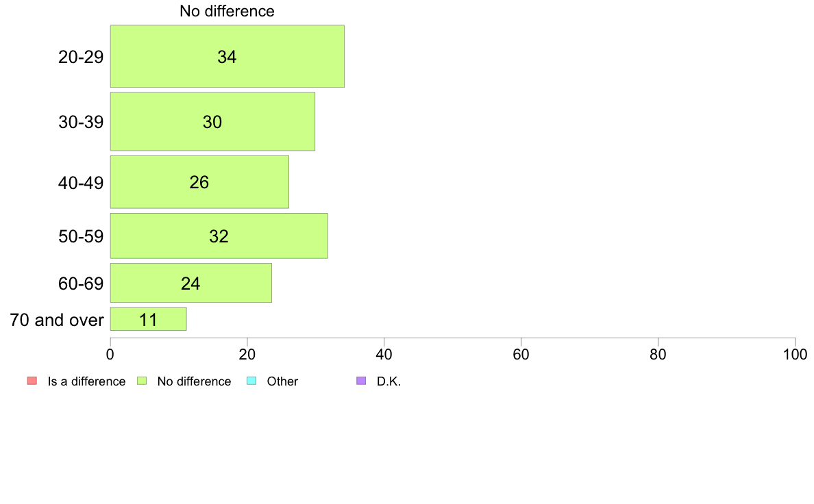814x504 pixels.
Task: Select the 70 and over bar showing 11
Action: coord(149,319)
